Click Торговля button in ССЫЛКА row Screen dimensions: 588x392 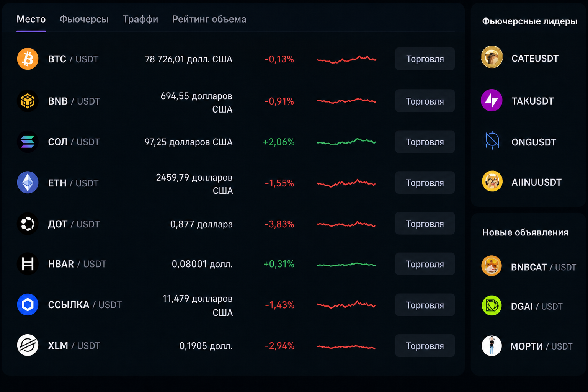pos(425,305)
